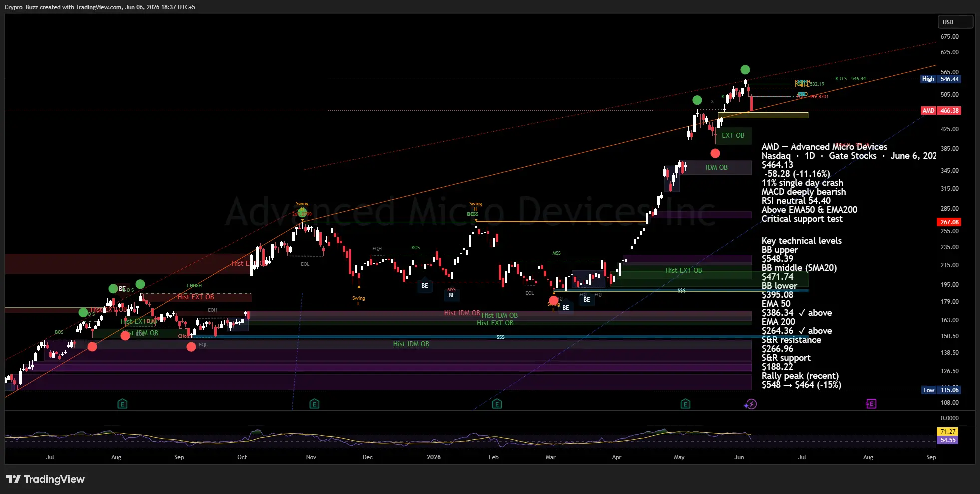Click the "Dec" time axis label
The image size is (980, 494).
[x=368, y=457]
